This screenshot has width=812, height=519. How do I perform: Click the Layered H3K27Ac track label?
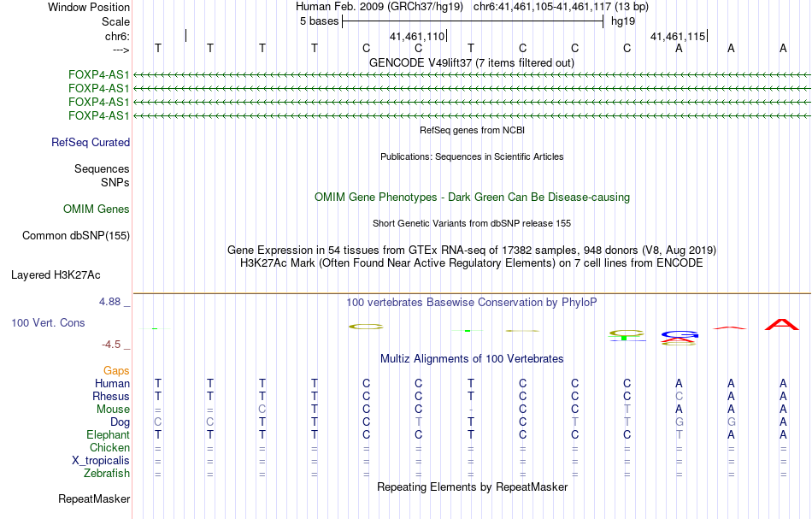56,275
